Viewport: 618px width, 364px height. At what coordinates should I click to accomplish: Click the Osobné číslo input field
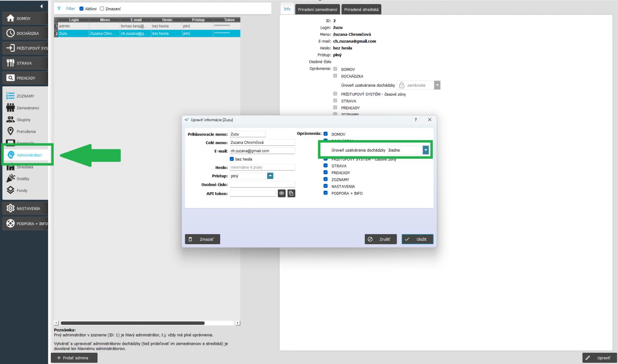pyautogui.click(x=262, y=185)
